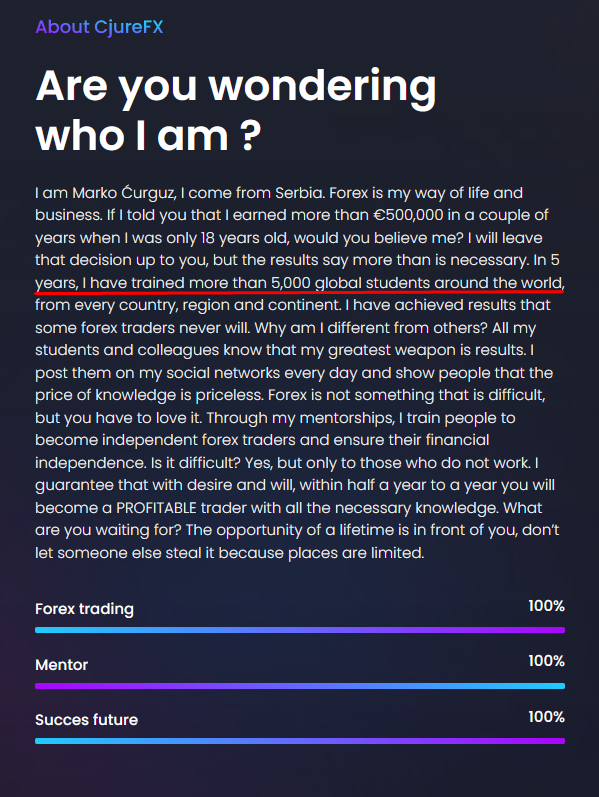
Task: Click the Succes future label
Action: click(86, 720)
